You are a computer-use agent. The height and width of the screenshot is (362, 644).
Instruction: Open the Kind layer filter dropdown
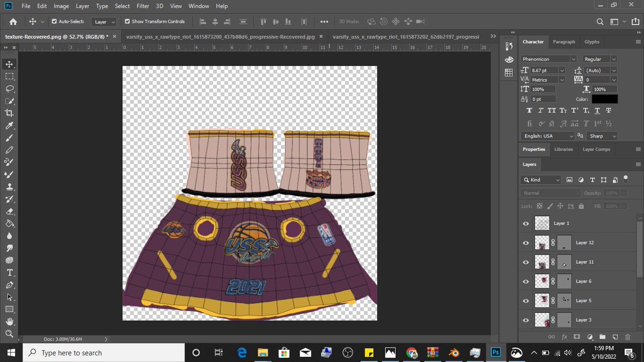[541, 180]
